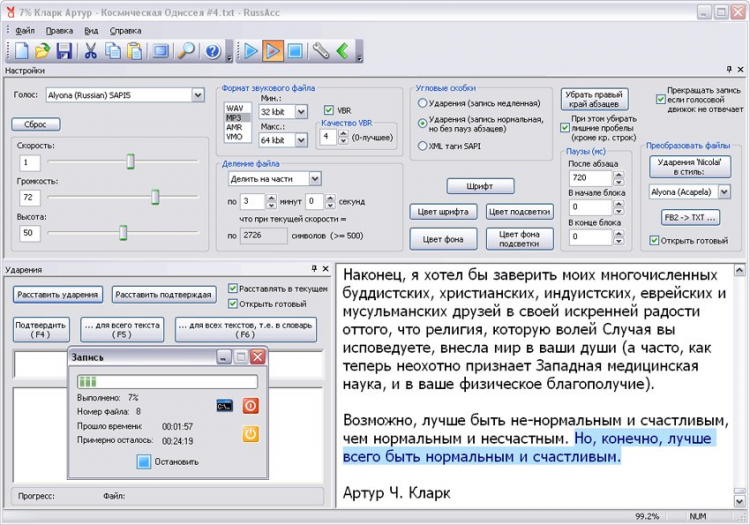This screenshot has height=525, width=750.
Task: Select 'XML таги SAPI' radio button
Action: (422, 146)
